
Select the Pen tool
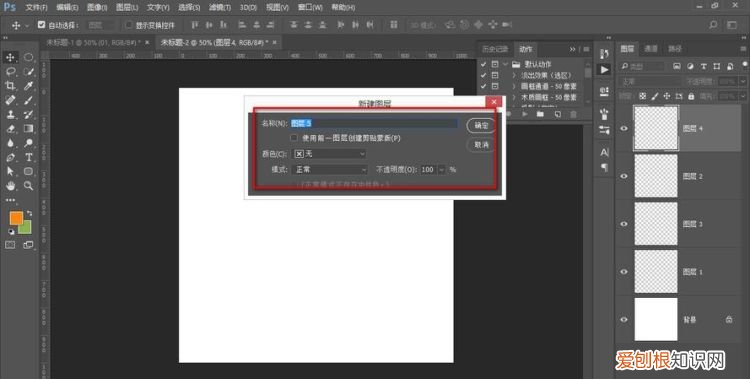pyautogui.click(x=10, y=157)
